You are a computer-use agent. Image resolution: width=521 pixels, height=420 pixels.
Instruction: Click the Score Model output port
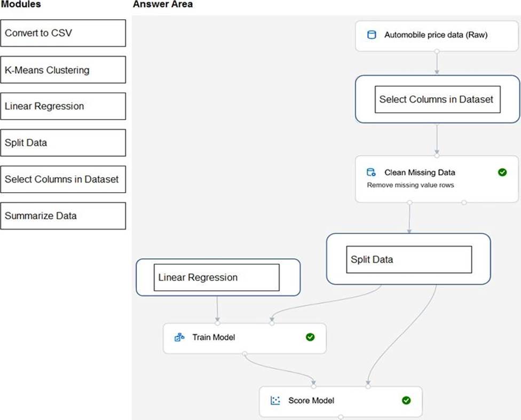click(341, 416)
